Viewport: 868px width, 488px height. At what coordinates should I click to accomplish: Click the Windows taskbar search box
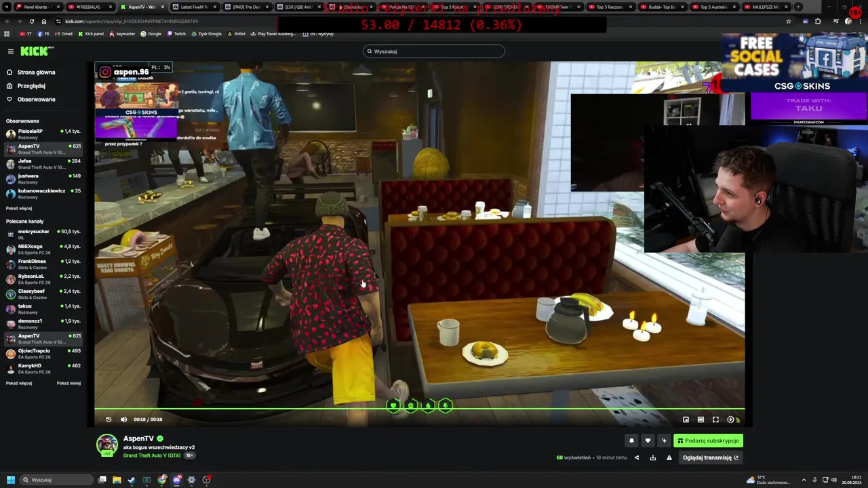[56, 480]
